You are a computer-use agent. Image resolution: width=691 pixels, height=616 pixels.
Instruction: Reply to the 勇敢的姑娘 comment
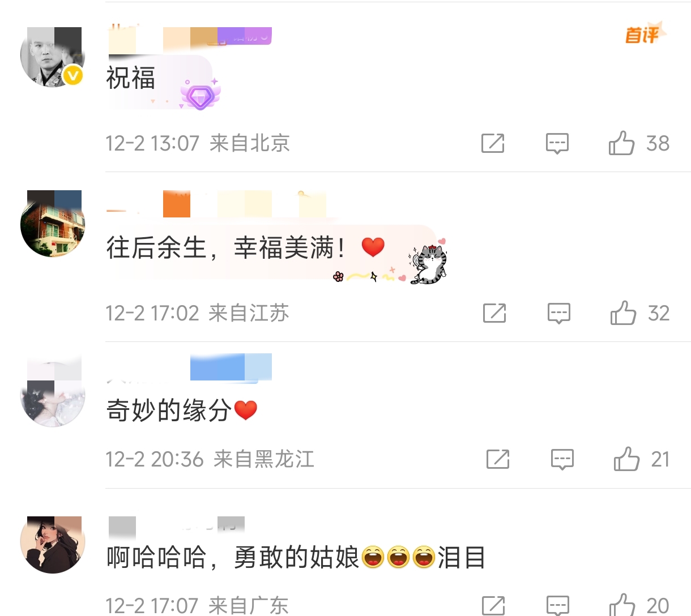coord(558,605)
